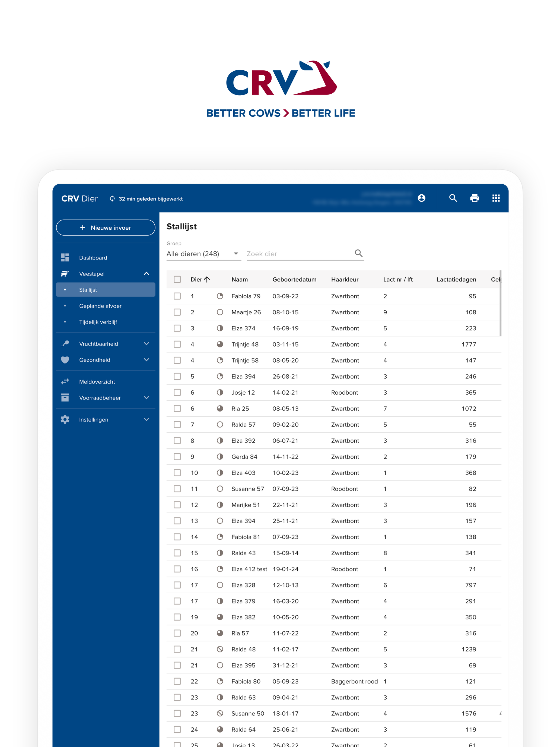Image resolution: width=560 pixels, height=747 pixels.
Task: Click date cell '12-10-13'
Action: [x=286, y=585]
